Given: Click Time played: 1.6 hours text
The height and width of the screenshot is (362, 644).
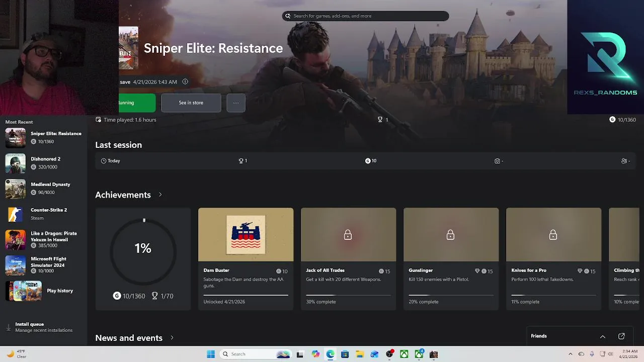Looking at the screenshot, I should click(130, 120).
